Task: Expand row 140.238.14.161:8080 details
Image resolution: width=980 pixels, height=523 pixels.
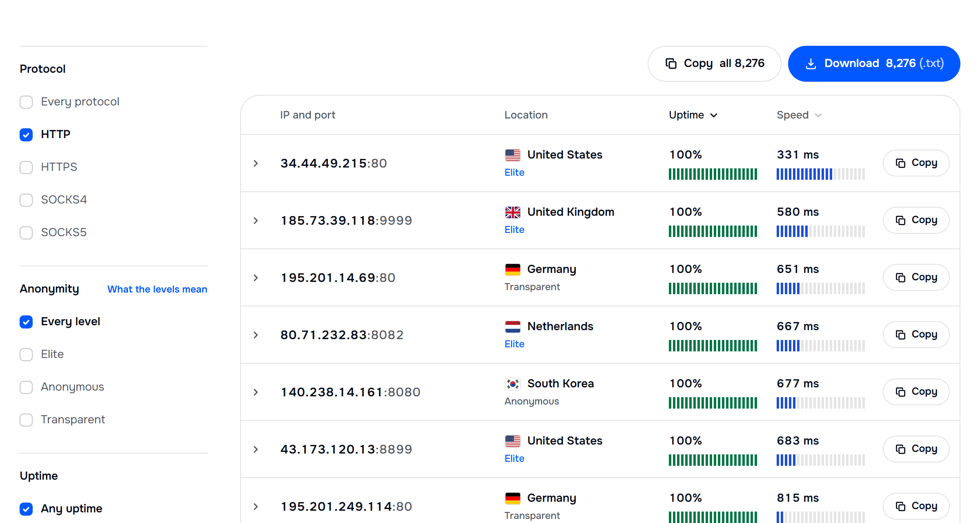Action: tap(256, 392)
